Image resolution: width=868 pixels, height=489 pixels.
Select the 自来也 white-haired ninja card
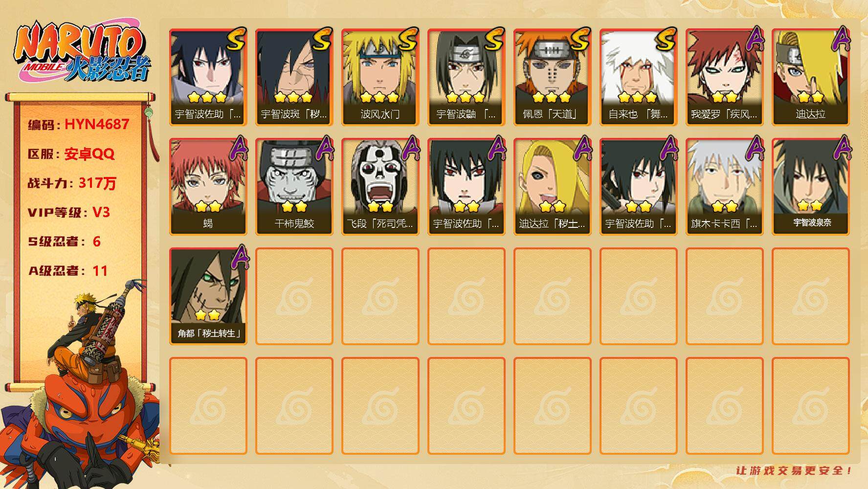coord(638,77)
